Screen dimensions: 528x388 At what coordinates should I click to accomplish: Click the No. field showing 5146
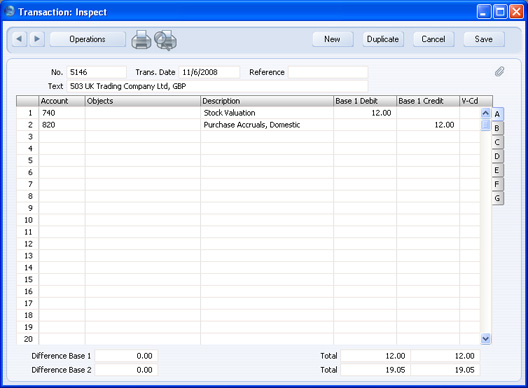pyautogui.click(x=96, y=72)
